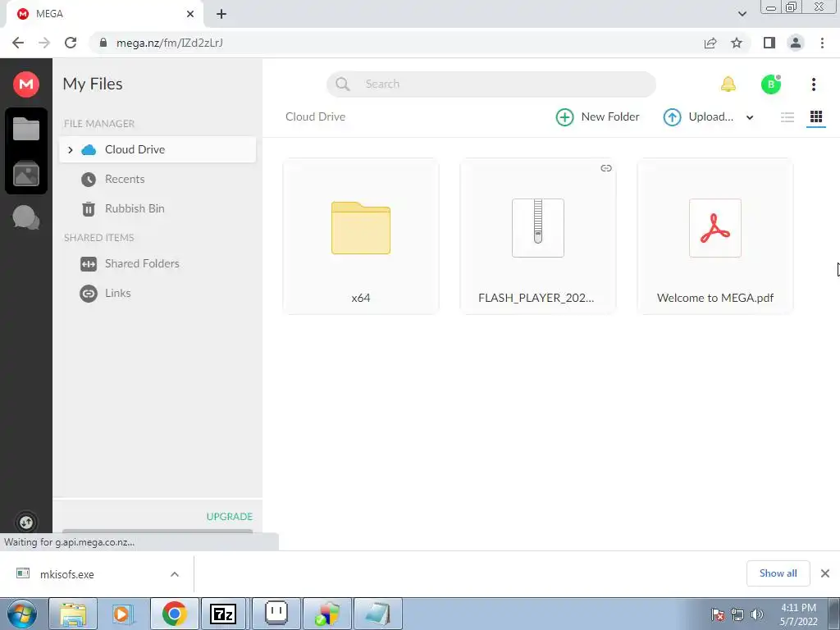This screenshot has width=840, height=630.
Task: Expand the Upload dropdown arrow
Action: coord(750,117)
